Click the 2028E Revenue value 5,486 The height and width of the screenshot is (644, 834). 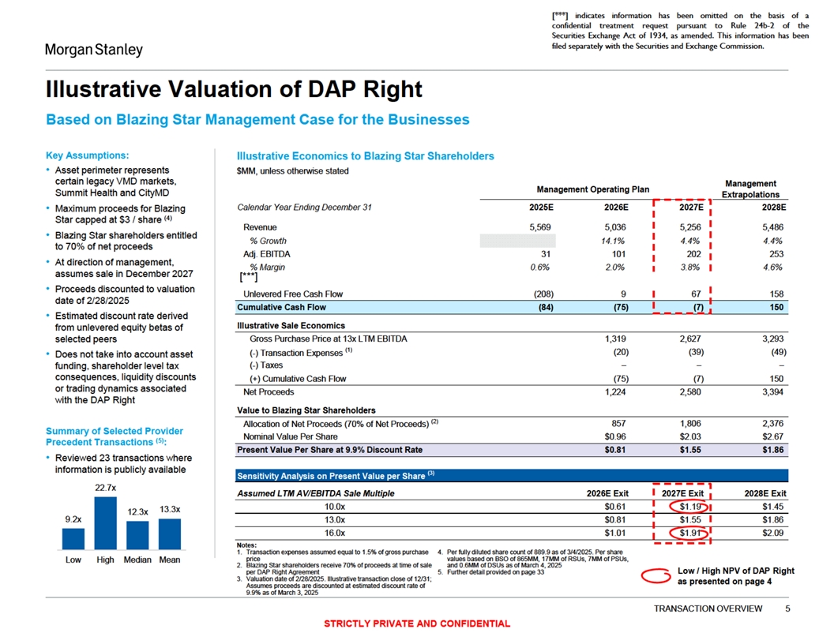[x=772, y=227]
